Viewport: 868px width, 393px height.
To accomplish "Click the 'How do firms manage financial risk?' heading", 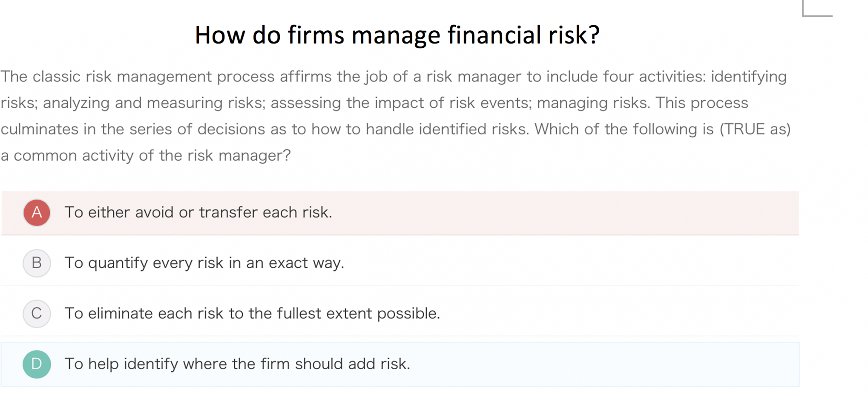I will tap(397, 35).
